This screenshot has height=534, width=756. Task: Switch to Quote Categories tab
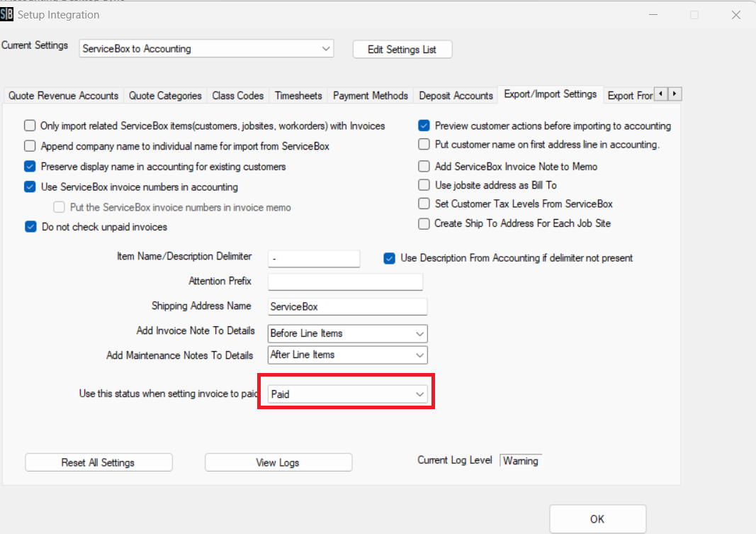click(x=165, y=96)
